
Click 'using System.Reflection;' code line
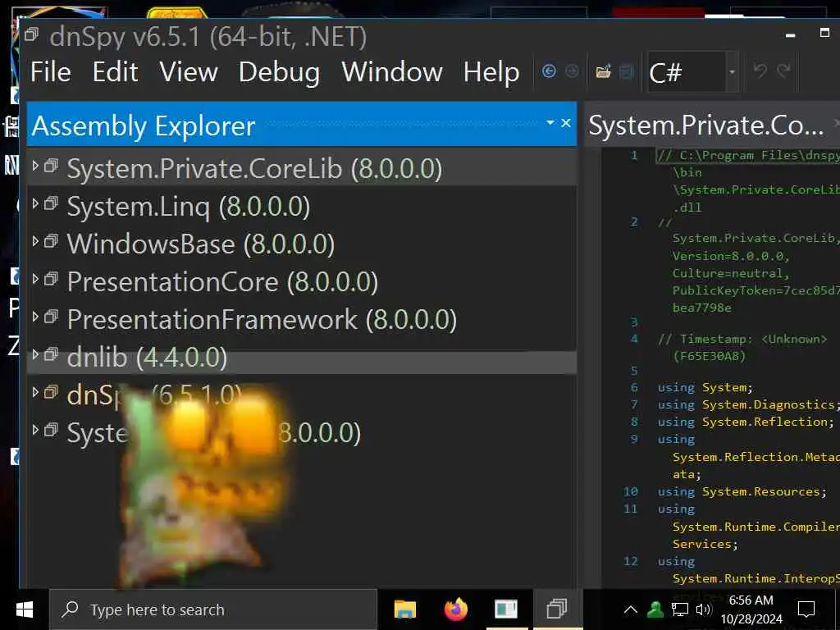pyautogui.click(x=746, y=422)
